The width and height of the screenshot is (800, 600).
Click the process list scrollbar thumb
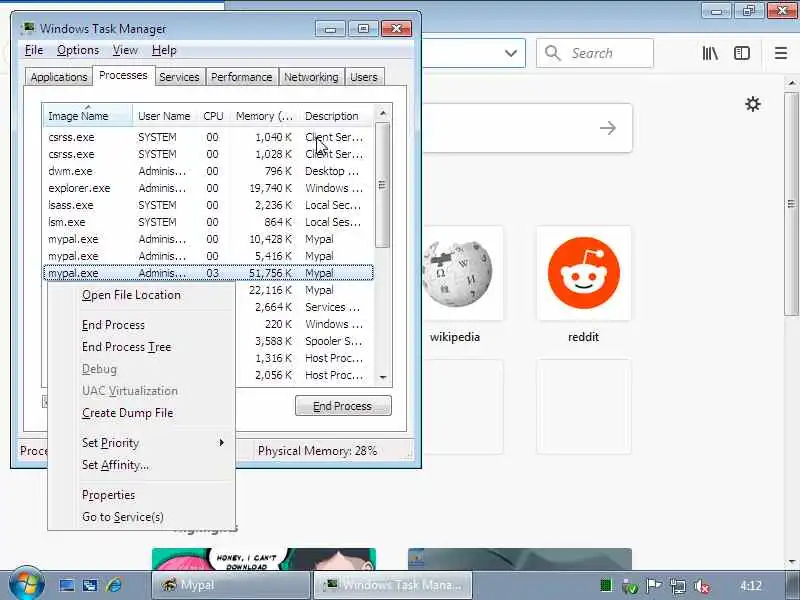pyautogui.click(x=383, y=185)
